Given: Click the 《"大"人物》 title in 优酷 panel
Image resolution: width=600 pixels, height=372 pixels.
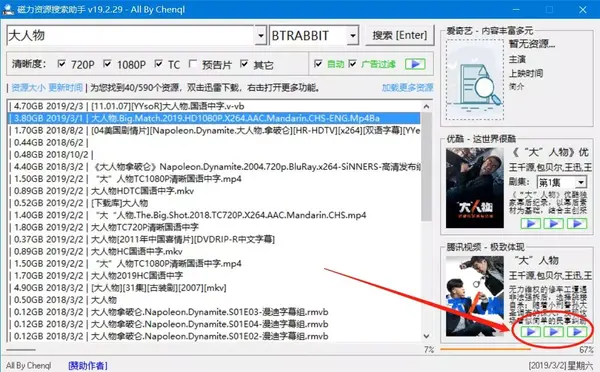Looking at the screenshot, I should pyautogui.click(x=550, y=152).
